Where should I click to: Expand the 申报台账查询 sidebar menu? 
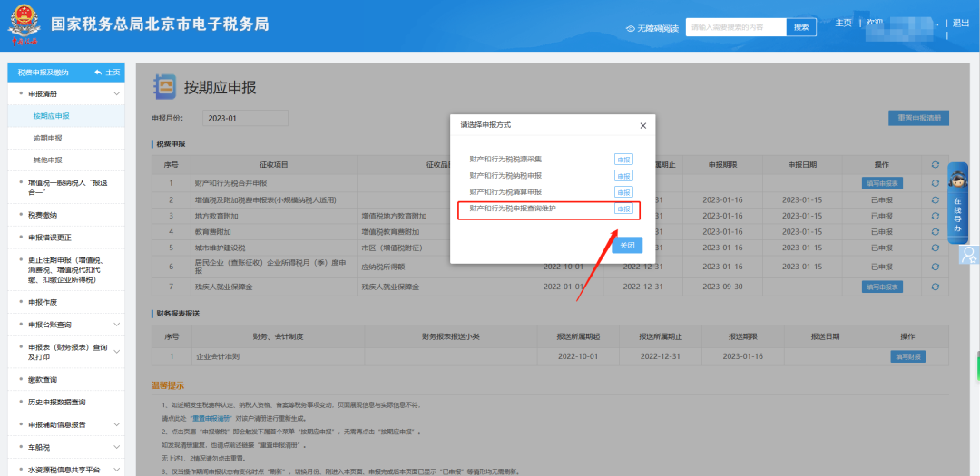(x=116, y=325)
